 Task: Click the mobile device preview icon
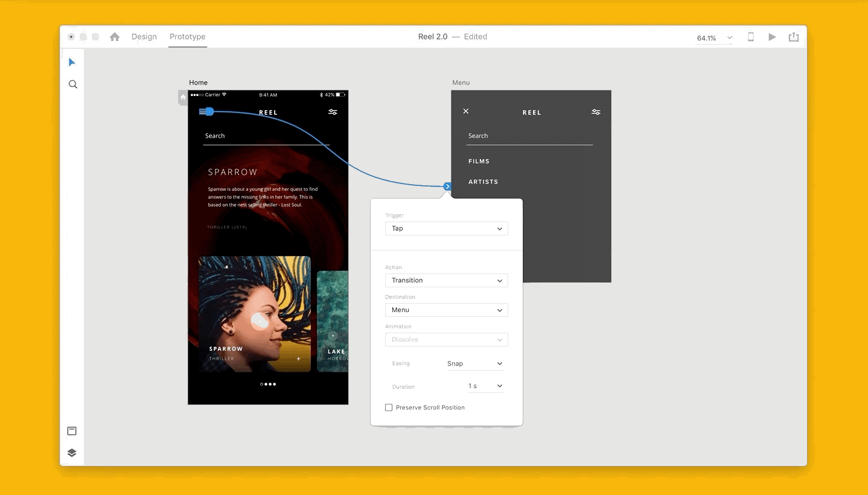coord(751,37)
